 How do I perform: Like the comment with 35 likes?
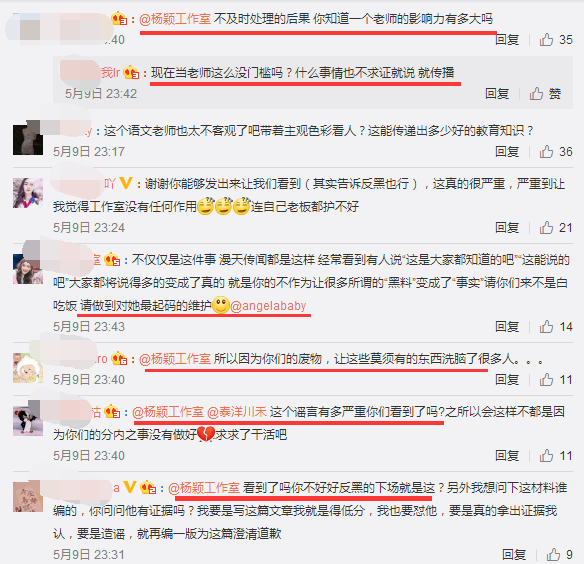[556, 39]
